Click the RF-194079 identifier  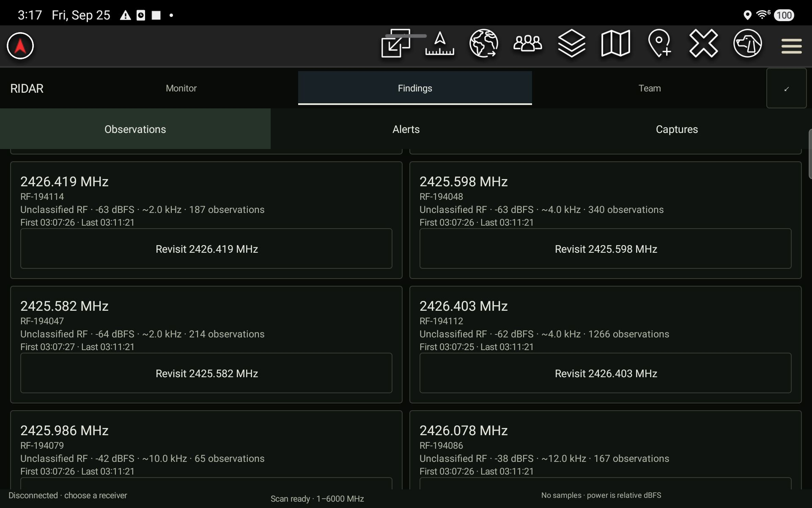[x=42, y=445]
